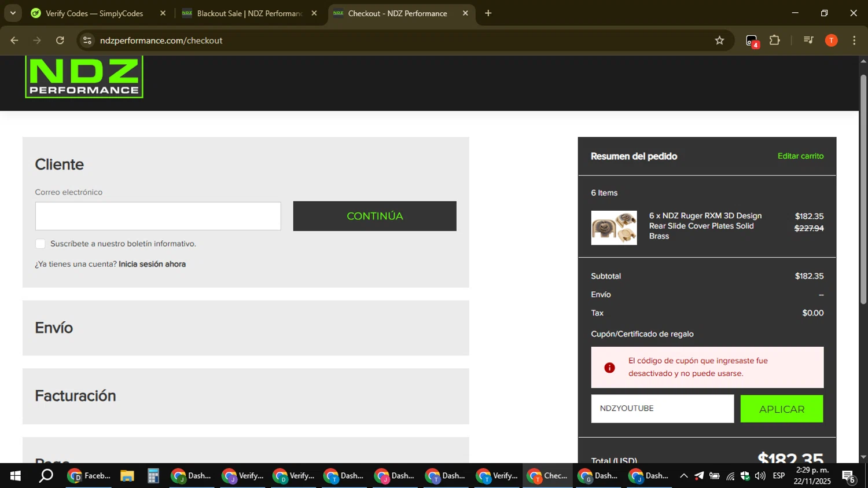The height and width of the screenshot is (488, 868).
Task: Click the Inicia sesión ahora link
Action: [x=152, y=264]
